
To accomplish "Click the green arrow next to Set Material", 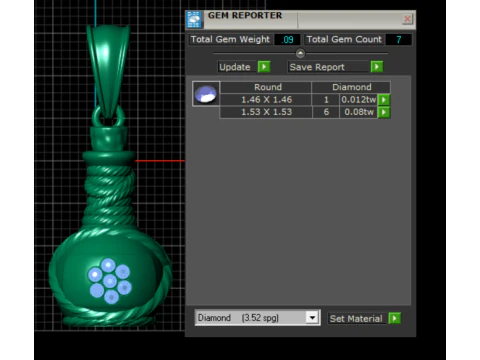I will pos(394,319).
